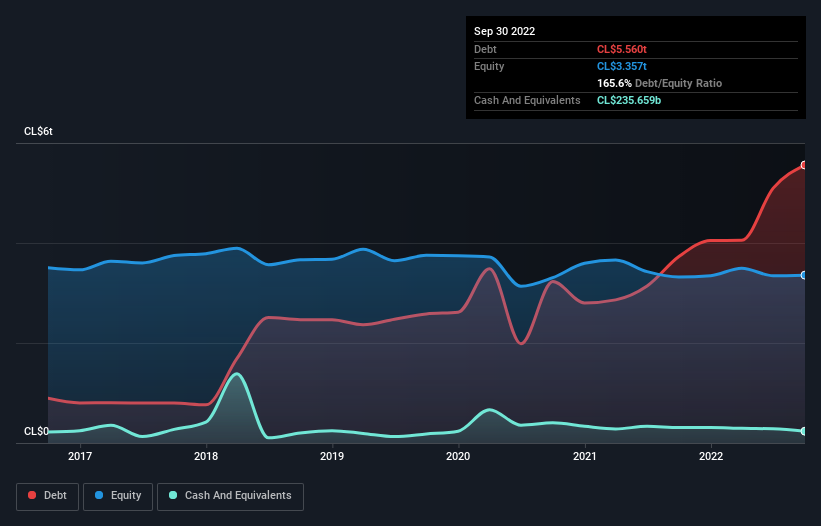Click the red Debt legend dot
The width and height of the screenshot is (821, 526).
click(32, 495)
